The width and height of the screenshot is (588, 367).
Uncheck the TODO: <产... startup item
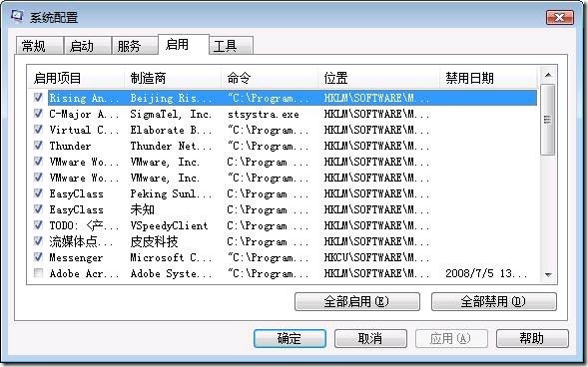point(38,225)
